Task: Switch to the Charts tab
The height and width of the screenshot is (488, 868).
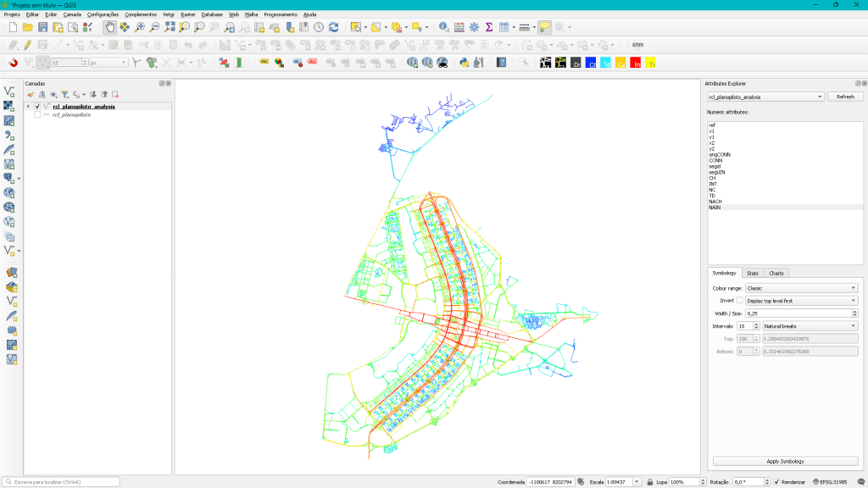Action: pyautogui.click(x=776, y=273)
